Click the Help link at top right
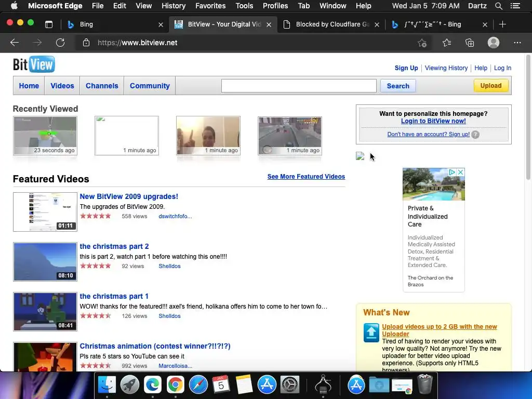Image resolution: width=532 pixels, height=399 pixels. [481, 68]
